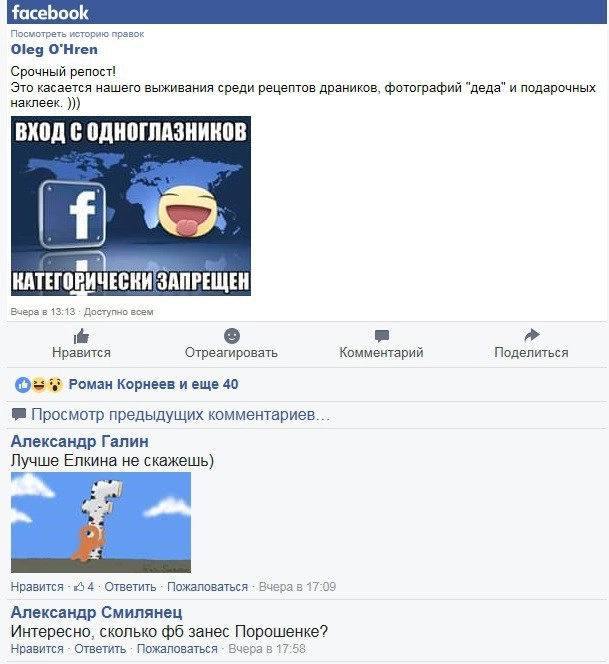Click the facebook logo in header

click(50, 12)
